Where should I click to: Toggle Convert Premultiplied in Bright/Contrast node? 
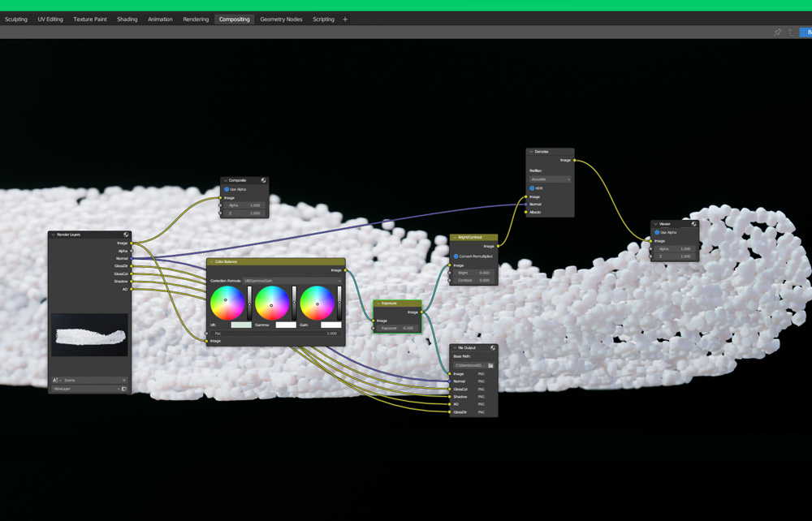click(456, 256)
